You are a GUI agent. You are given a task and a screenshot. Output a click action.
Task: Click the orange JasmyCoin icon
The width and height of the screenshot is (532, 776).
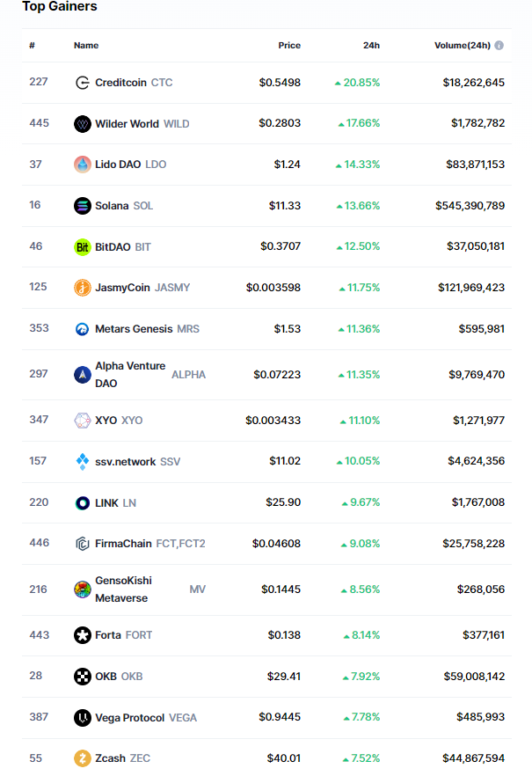[x=82, y=288]
